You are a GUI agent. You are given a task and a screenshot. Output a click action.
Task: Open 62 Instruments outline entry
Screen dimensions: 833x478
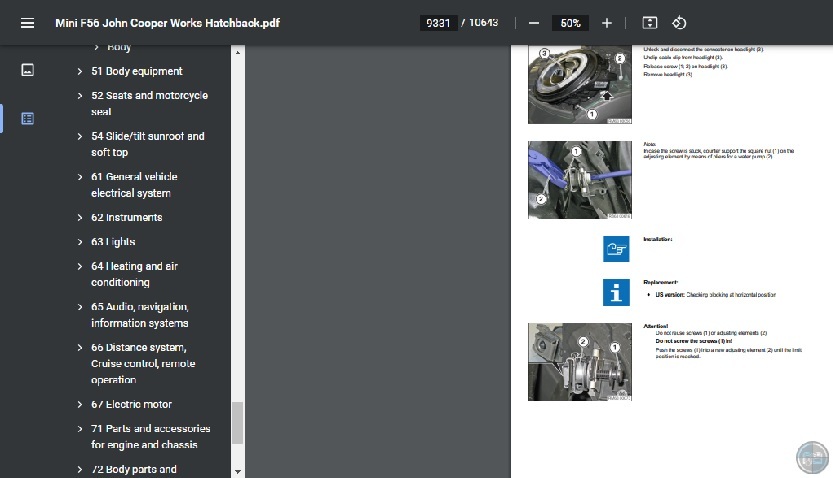pyautogui.click(x=126, y=218)
